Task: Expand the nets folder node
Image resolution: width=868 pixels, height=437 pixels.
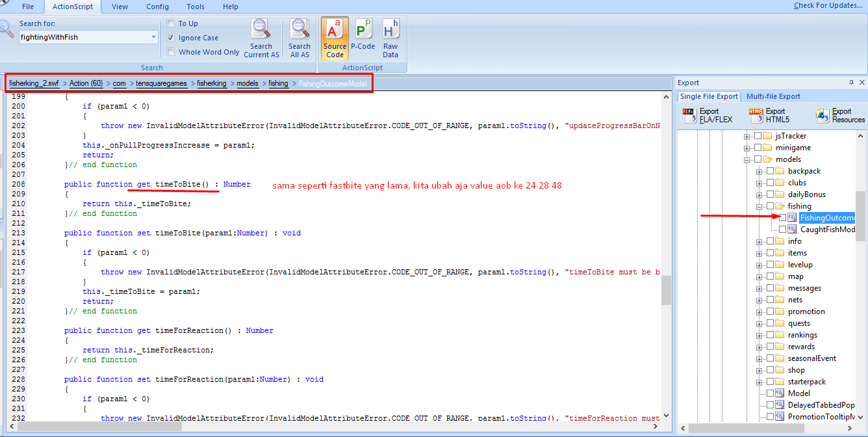Action: [759, 300]
